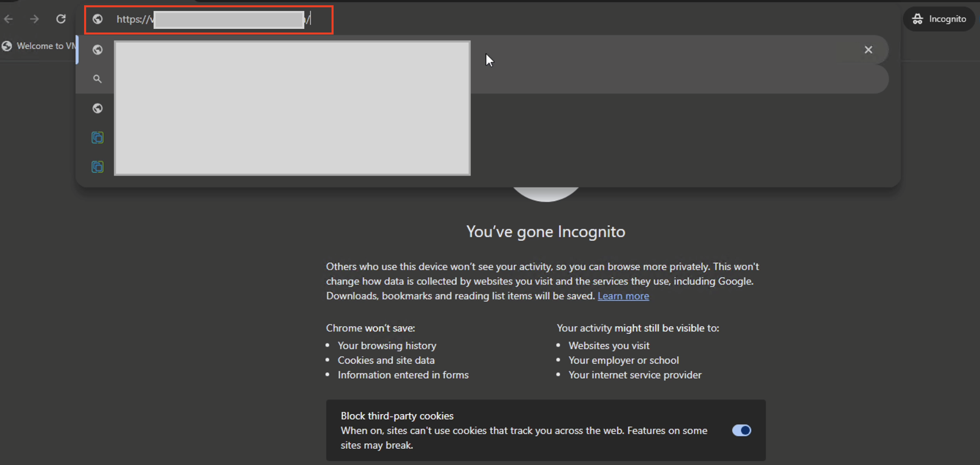The height and width of the screenshot is (465, 980).
Task: Click the forward navigation arrow
Action: tap(35, 19)
